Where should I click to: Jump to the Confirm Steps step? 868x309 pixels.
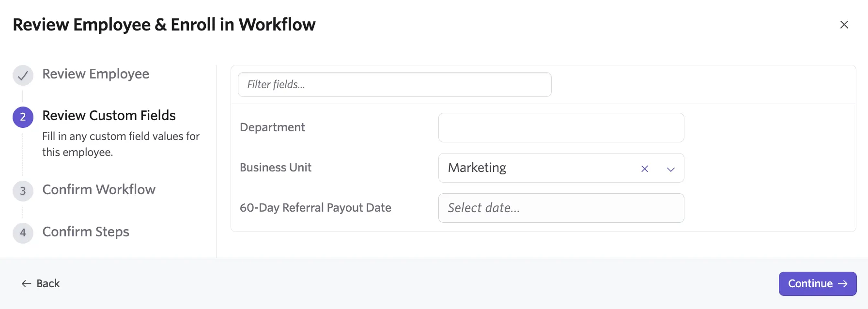pyautogui.click(x=86, y=232)
